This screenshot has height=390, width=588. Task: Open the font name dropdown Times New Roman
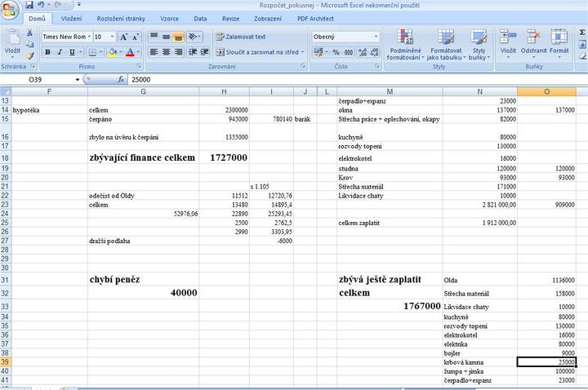click(65, 37)
